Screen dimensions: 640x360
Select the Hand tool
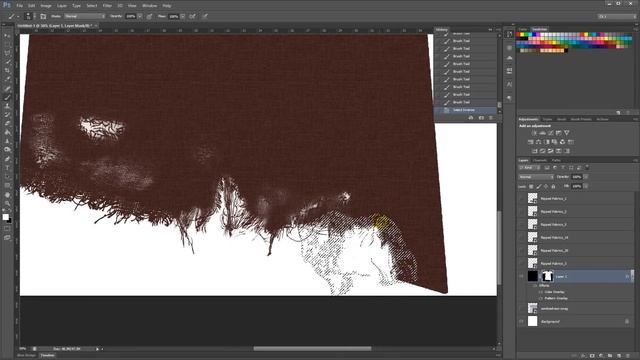coord(7,195)
